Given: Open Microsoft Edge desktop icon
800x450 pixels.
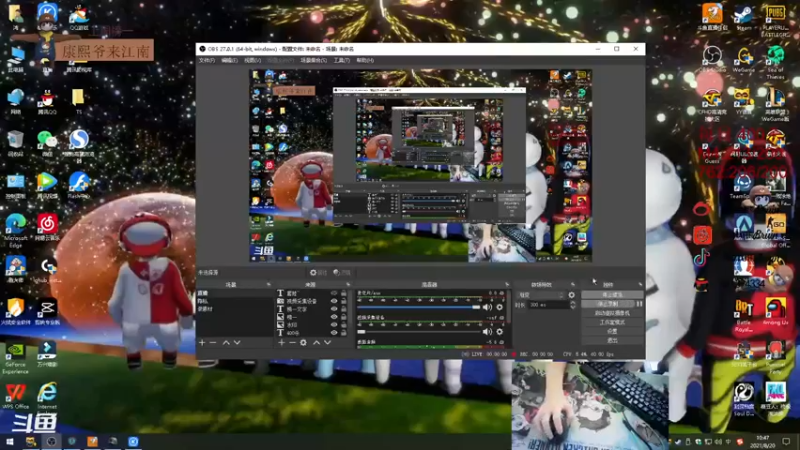Looking at the screenshot, I should pos(15,231).
